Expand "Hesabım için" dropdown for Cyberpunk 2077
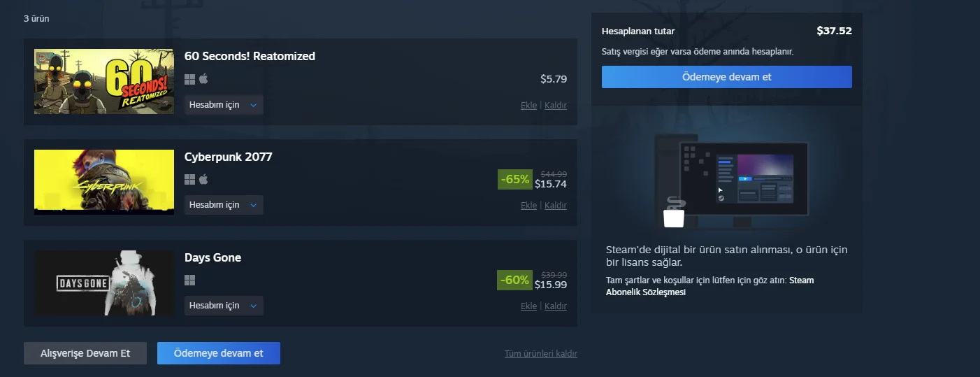 coord(224,206)
